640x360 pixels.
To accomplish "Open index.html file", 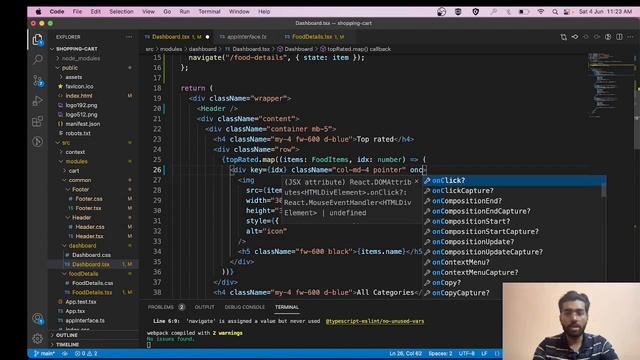I will (x=79, y=96).
